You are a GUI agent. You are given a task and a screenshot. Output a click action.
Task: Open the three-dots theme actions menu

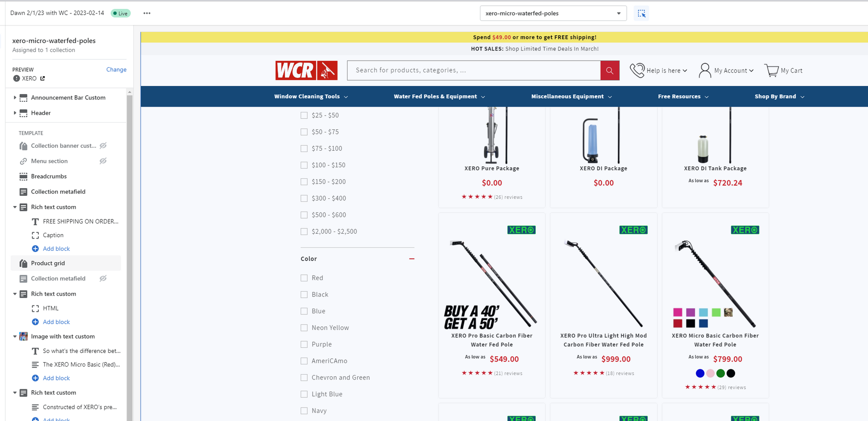(x=147, y=13)
